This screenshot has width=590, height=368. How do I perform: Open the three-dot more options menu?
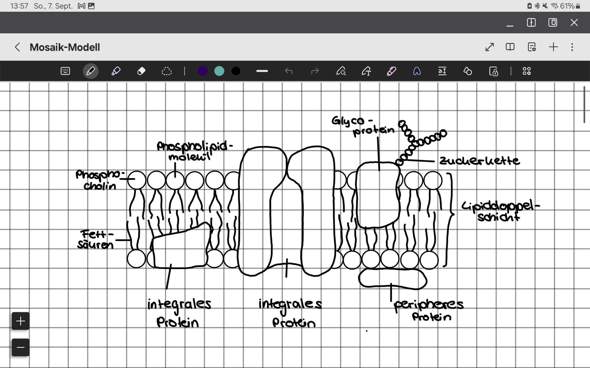(x=572, y=47)
